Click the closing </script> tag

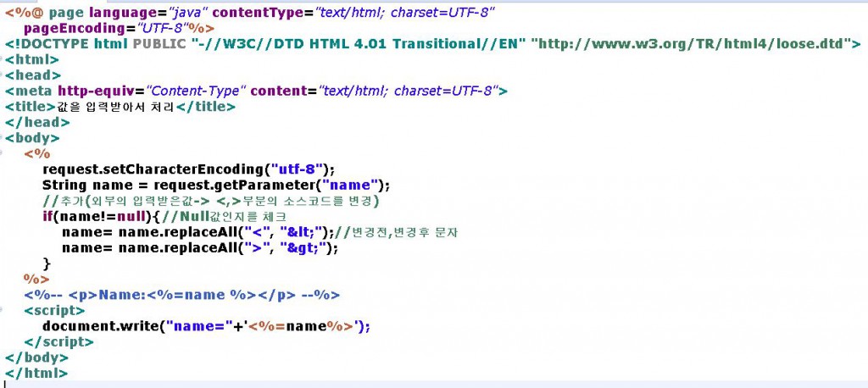pos(58,342)
